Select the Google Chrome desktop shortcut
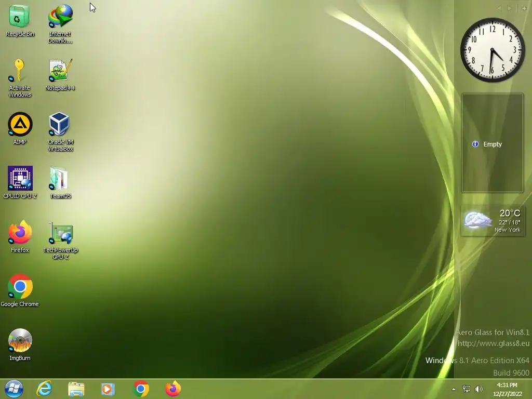The height and width of the screenshot is (399, 532). pyautogui.click(x=20, y=290)
